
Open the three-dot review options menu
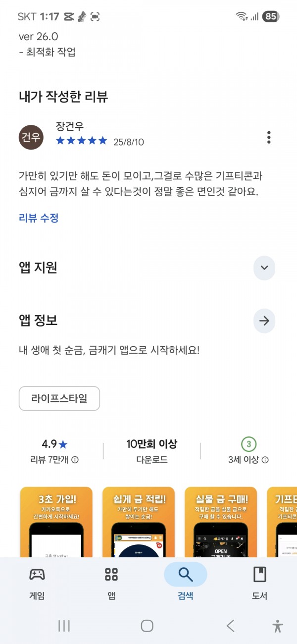[x=269, y=137]
